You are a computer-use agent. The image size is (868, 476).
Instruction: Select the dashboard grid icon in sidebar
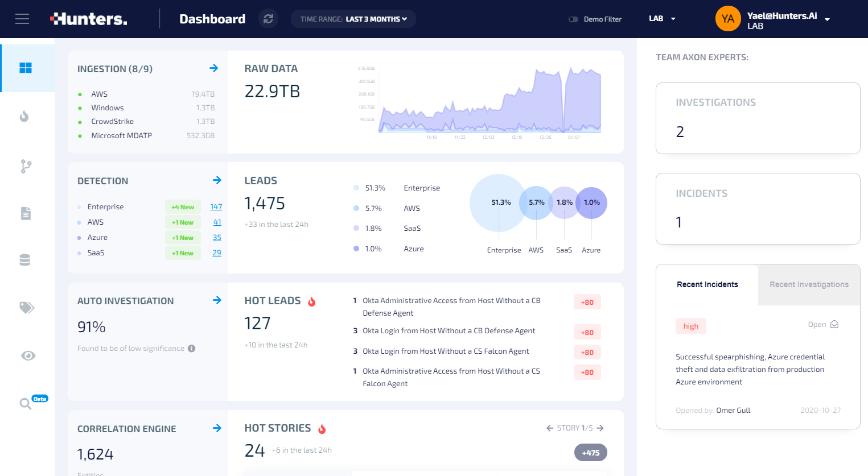click(26, 68)
